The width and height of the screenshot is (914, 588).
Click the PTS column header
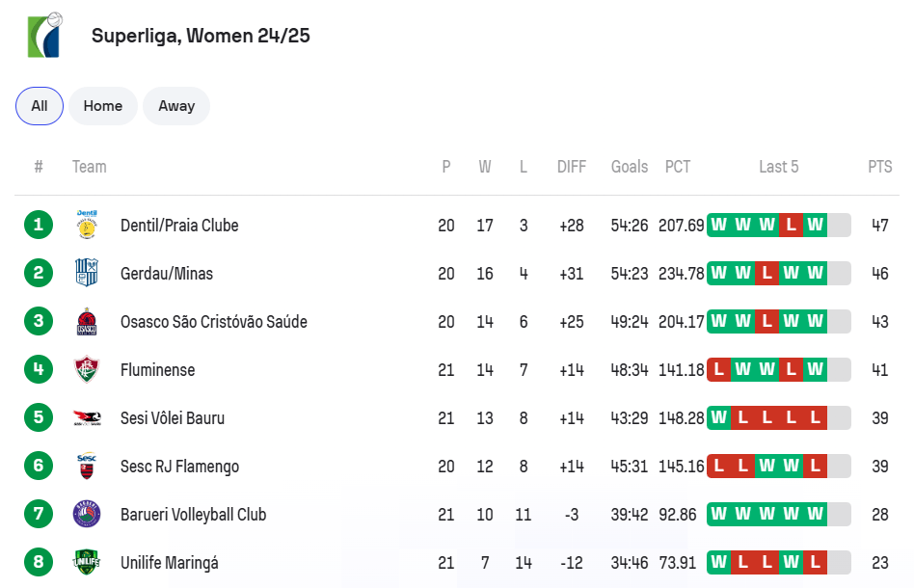[879, 167]
